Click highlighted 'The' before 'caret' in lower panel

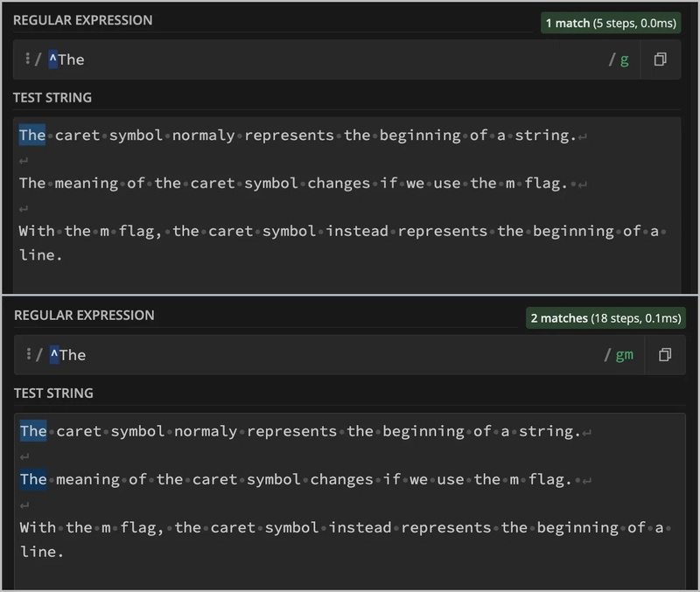pos(33,431)
